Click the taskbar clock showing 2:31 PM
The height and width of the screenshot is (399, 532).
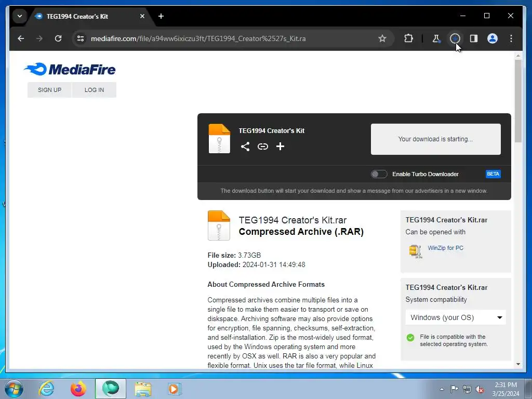point(506,389)
